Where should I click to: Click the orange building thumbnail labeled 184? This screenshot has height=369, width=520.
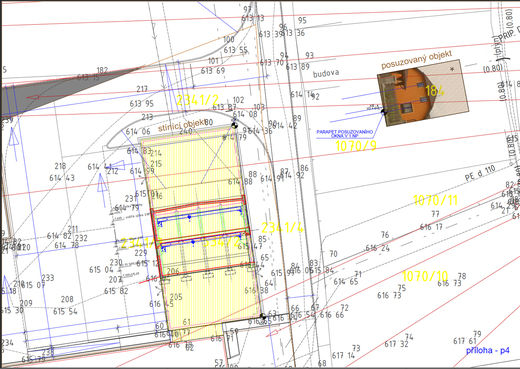click(423, 93)
